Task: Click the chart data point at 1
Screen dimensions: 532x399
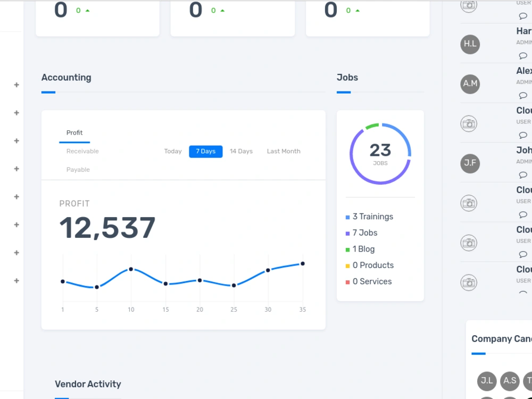Action: pyautogui.click(x=63, y=281)
